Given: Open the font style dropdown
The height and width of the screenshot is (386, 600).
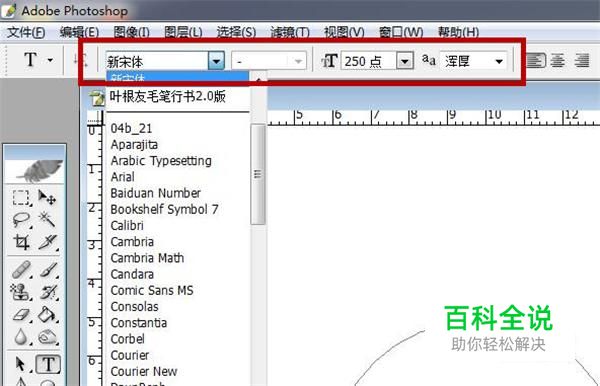Looking at the screenshot, I should coord(269,61).
